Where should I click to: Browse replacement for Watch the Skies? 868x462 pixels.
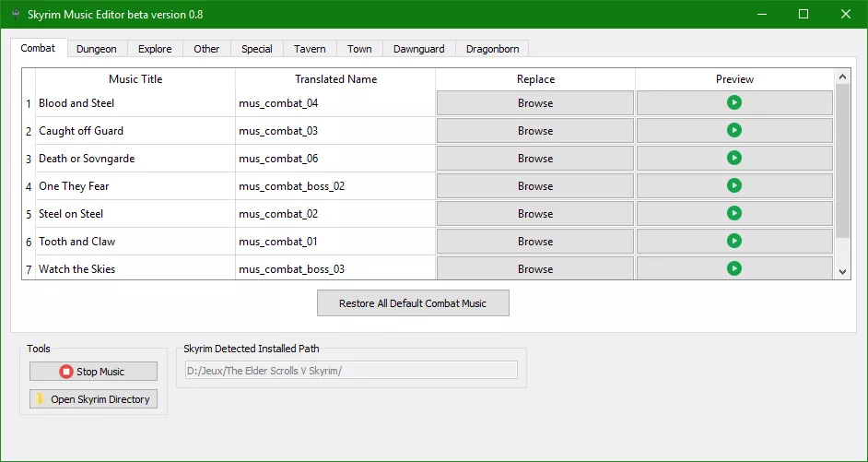[535, 268]
